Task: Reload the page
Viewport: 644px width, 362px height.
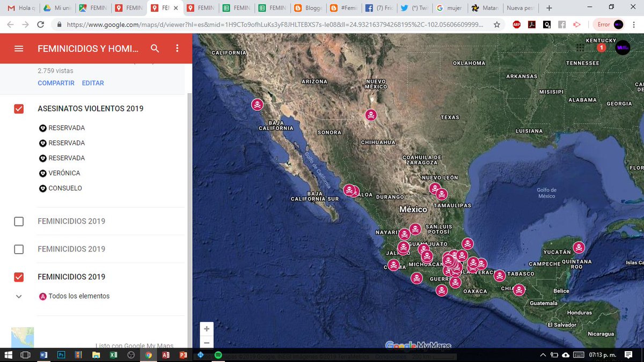Action: [x=41, y=25]
